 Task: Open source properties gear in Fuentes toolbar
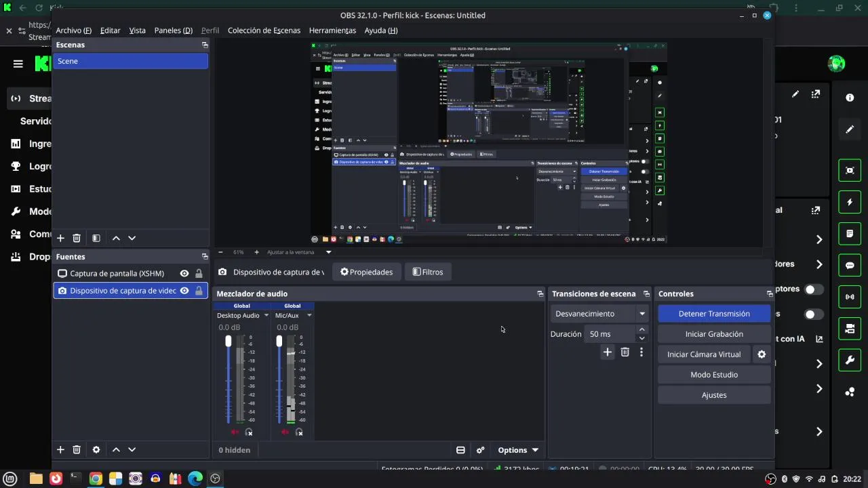coord(96,449)
